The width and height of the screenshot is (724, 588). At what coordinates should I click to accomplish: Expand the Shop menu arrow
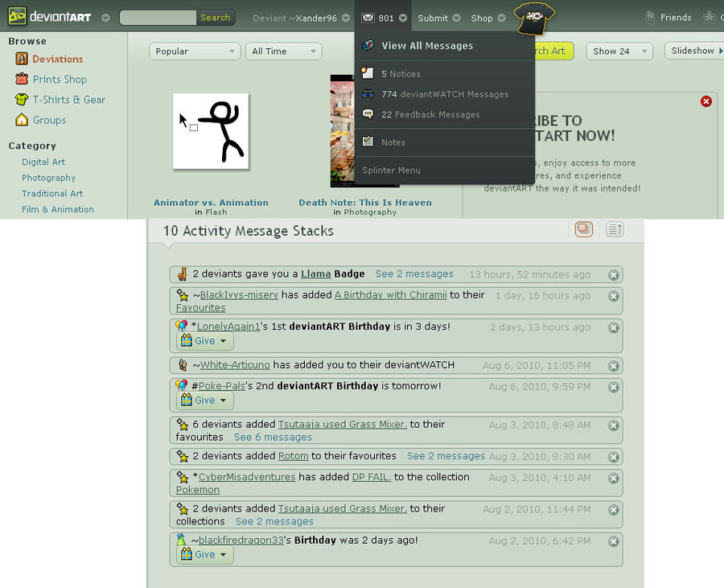click(x=501, y=18)
